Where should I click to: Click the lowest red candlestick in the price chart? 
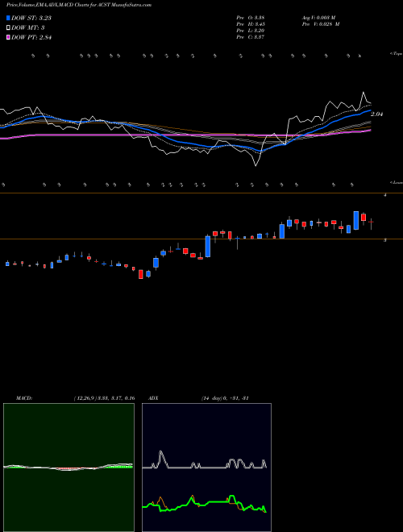pos(141,274)
